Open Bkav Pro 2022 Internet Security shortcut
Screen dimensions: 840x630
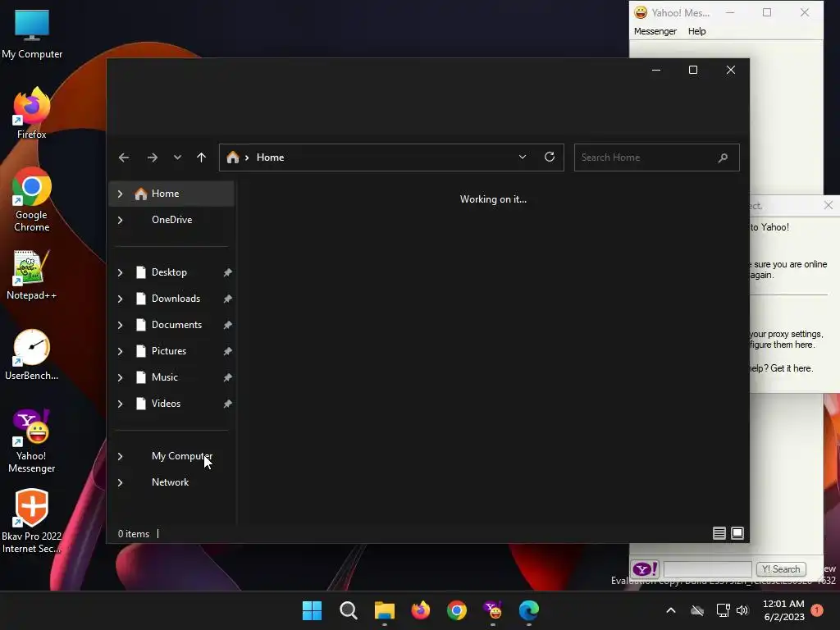click(32, 521)
